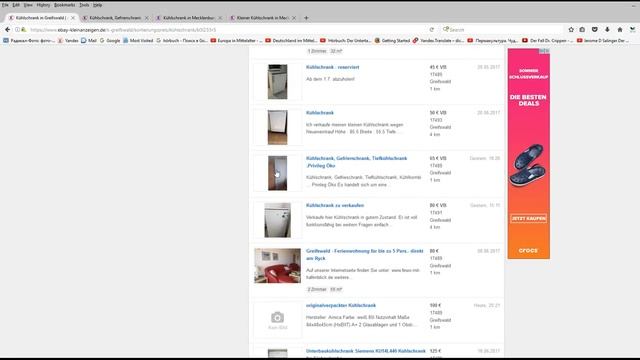Open the Mail bookmark
This screenshot has width=640, height=360.
tap(89, 40)
